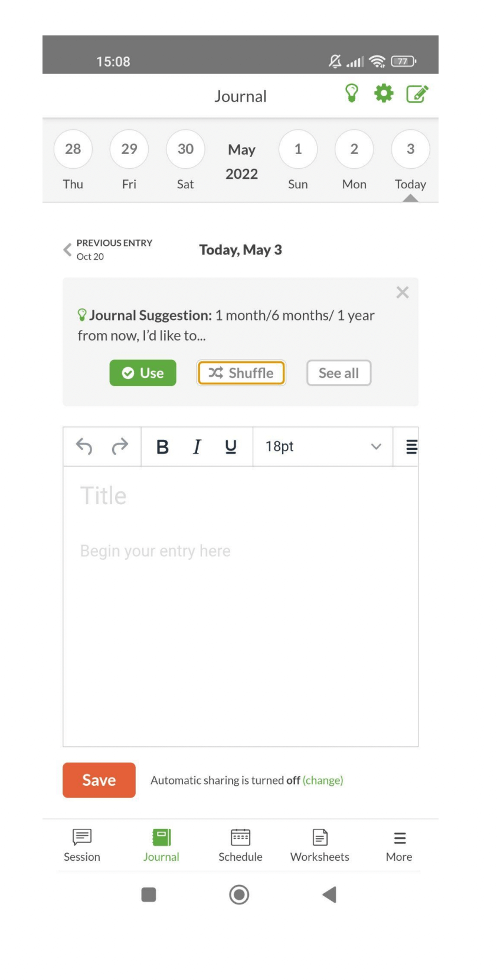Click the Redo arrow in the editor
Image resolution: width=497 pixels, height=980 pixels.
tap(119, 447)
